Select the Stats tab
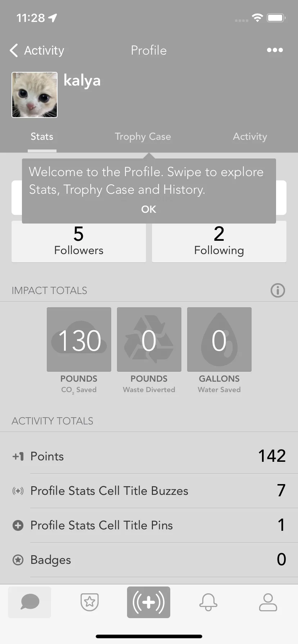 42,137
